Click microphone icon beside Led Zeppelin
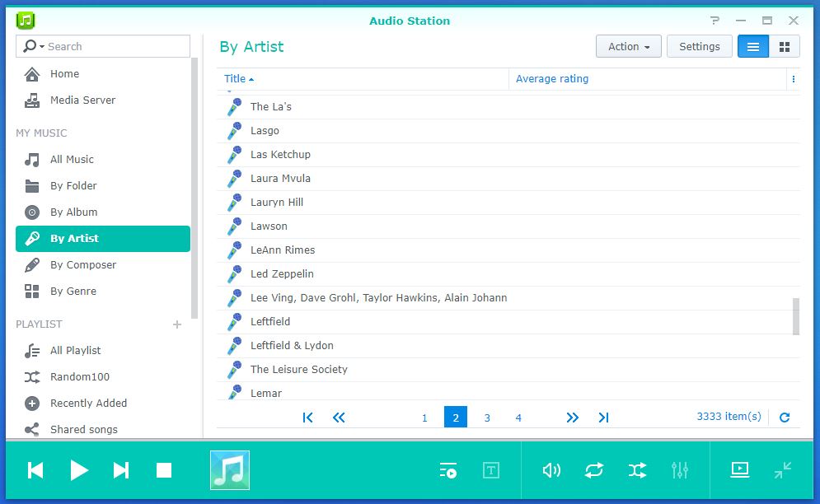 coord(235,273)
